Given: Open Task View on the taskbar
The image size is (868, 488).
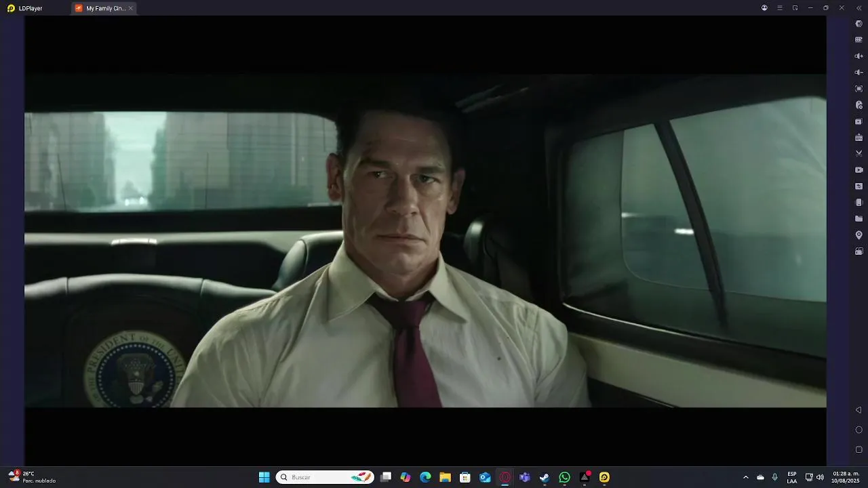Looking at the screenshot, I should [386, 477].
